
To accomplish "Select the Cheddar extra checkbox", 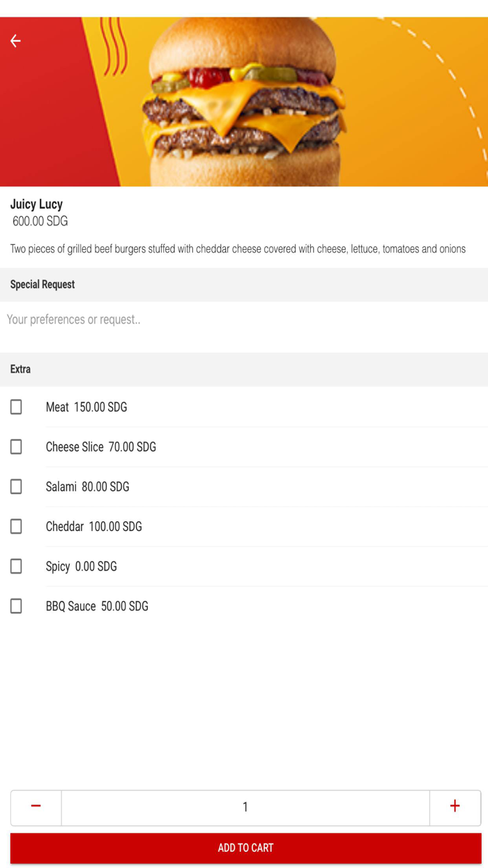I will (x=16, y=526).
